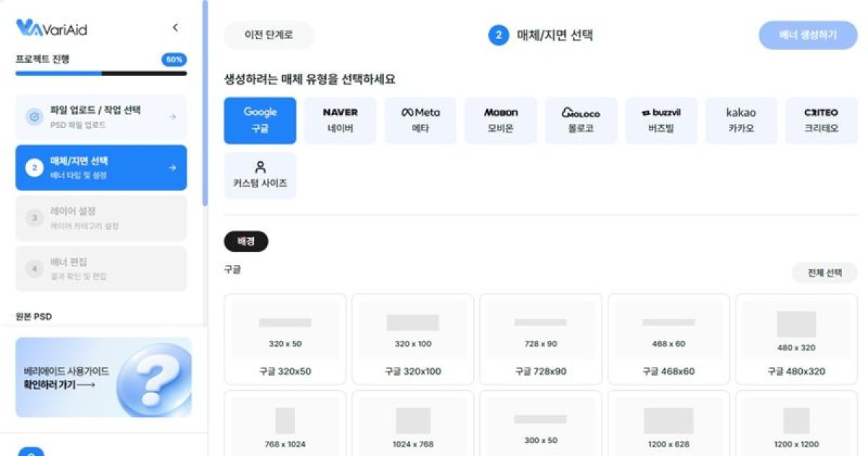Select the Google 구글 media type

click(260, 120)
